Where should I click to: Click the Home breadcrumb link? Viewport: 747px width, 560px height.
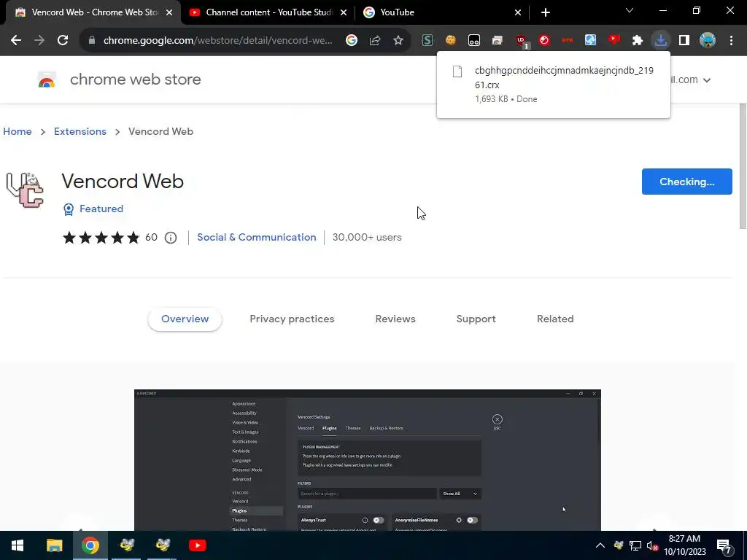pyautogui.click(x=18, y=131)
